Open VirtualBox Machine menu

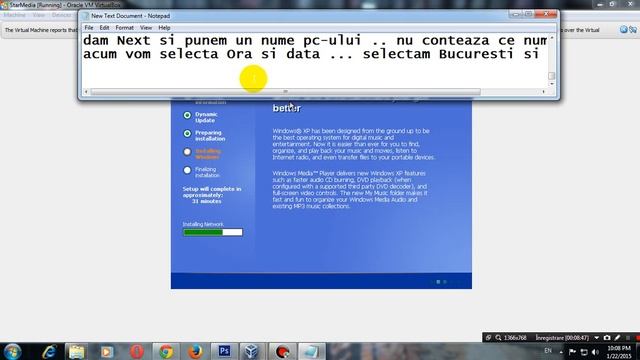coord(14,15)
